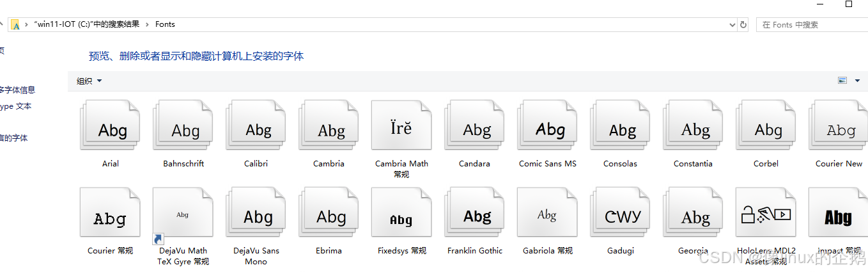
Task: Open Cambria Math font icon
Action: pos(401,125)
